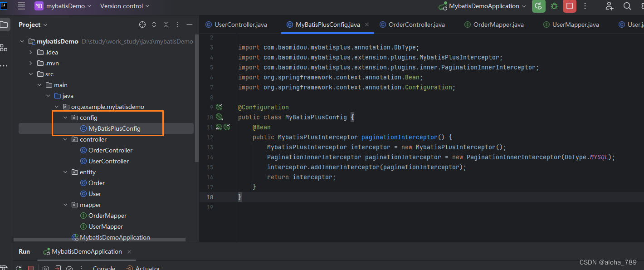Image resolution: width=644 pixels, height=270 pixels.
Task: Switch to the UserController.java tab
Action: point(236,25)
